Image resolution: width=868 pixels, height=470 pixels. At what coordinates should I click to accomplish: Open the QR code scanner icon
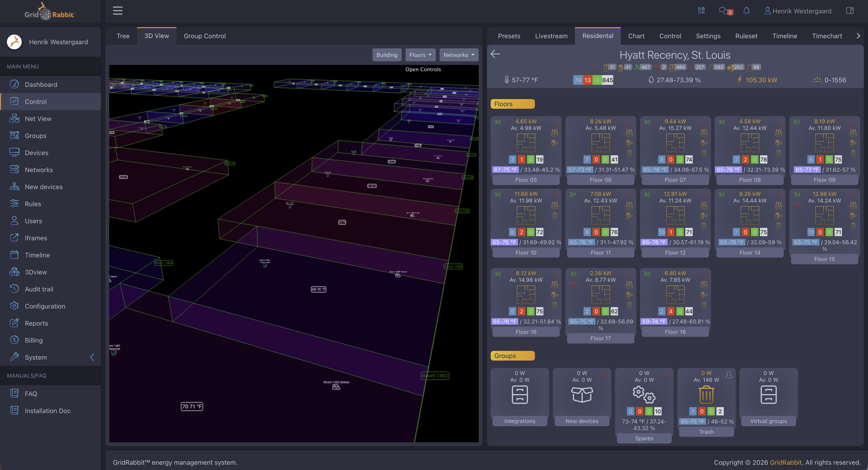coord(701,11)
